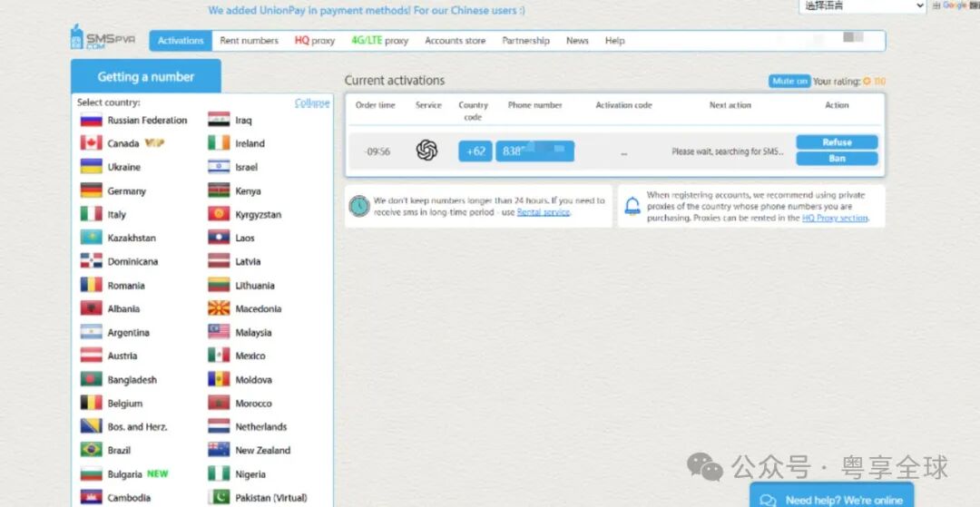
Task: Select the Brazil flag icon
Action: (92, 450)
